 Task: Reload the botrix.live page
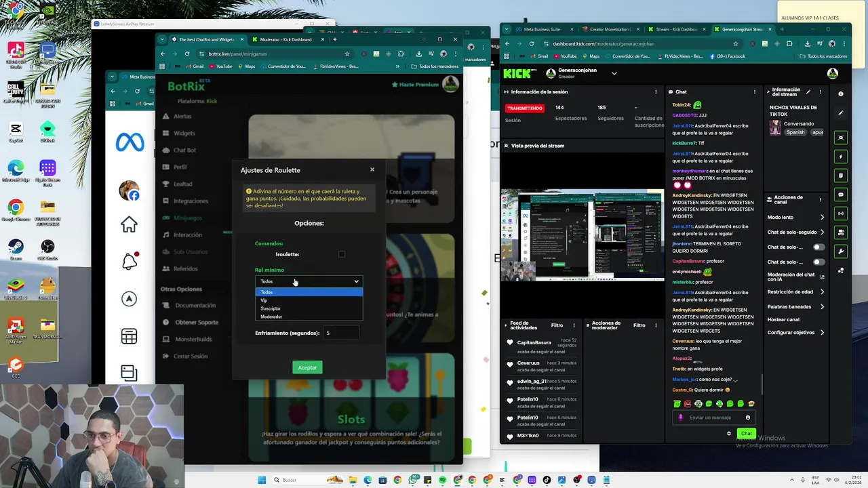pos(186,54)
